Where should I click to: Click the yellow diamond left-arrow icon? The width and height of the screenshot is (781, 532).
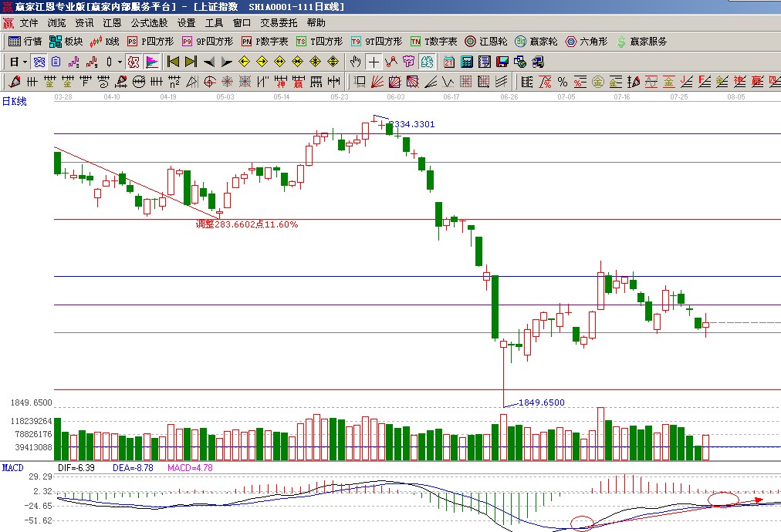tap(245, 62)
